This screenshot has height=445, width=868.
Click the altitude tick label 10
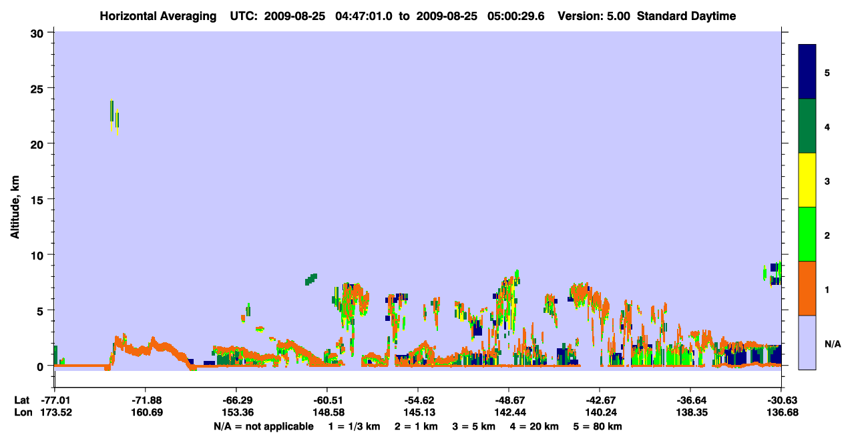click(x=38, y=255)
